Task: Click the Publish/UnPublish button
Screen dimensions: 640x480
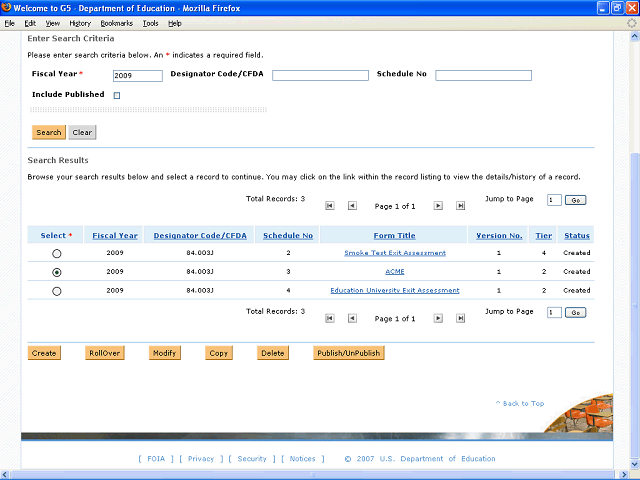Action: [x=347, y=353]
